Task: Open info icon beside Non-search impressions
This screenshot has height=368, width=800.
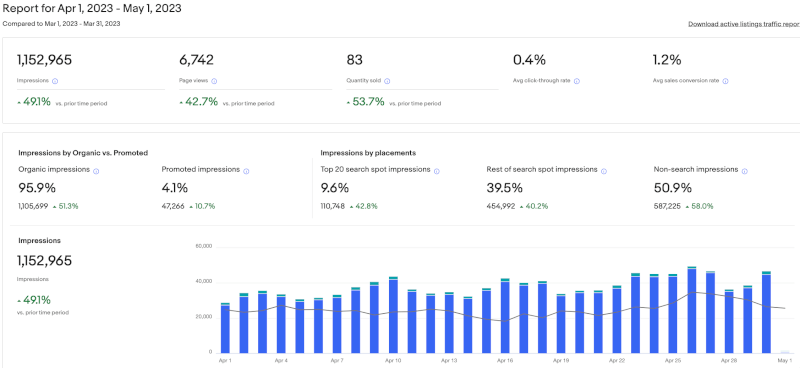Action: (745, 171)
